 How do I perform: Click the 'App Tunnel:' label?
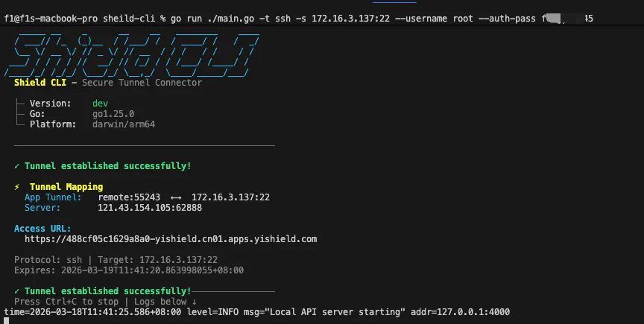pyautogui.click(x=53, y=197)
